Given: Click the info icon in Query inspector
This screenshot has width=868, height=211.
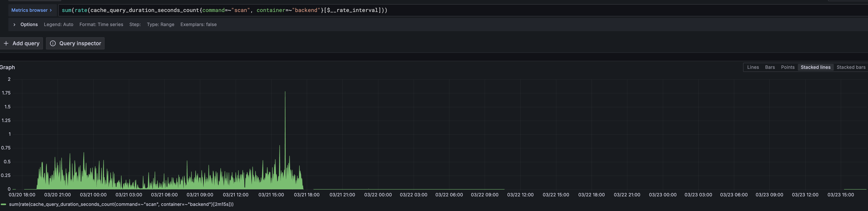Looking at the screenshot, I should tap(53, 44).
